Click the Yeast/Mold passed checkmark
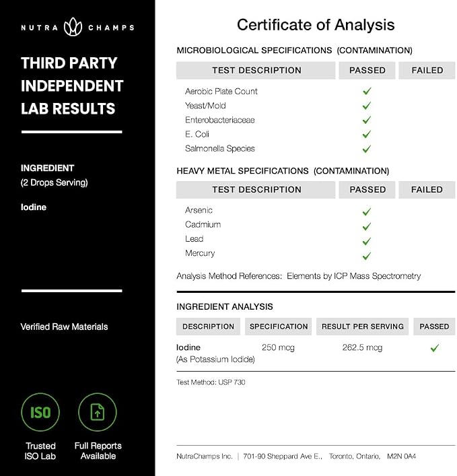The image size is (457, 476). pyautogui.click(x=367, y=105)
